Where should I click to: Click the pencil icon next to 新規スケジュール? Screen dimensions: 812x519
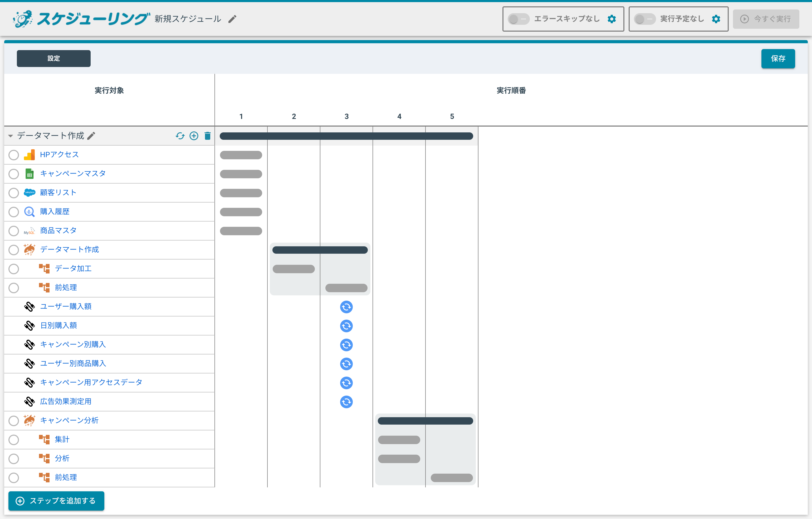pos(232,19)
